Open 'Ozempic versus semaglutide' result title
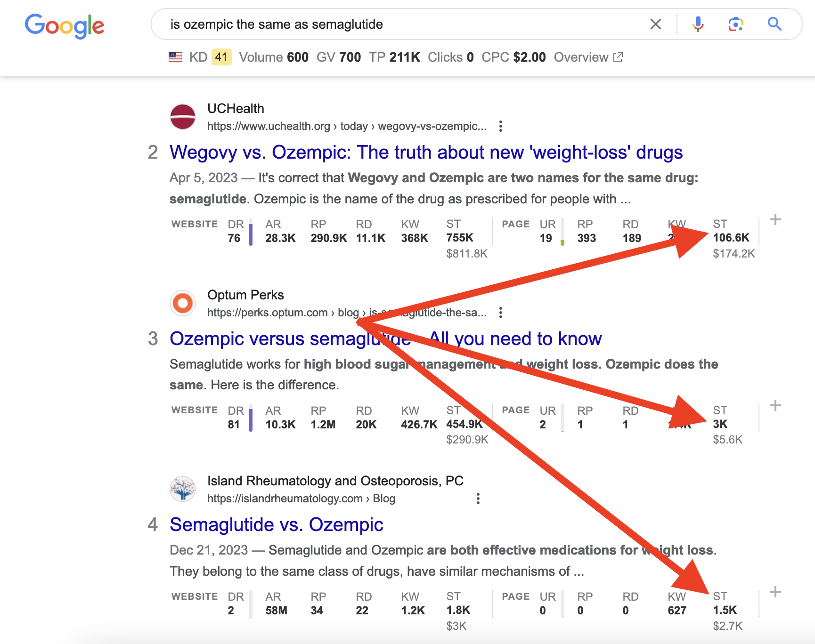 (x=386, y=338)
